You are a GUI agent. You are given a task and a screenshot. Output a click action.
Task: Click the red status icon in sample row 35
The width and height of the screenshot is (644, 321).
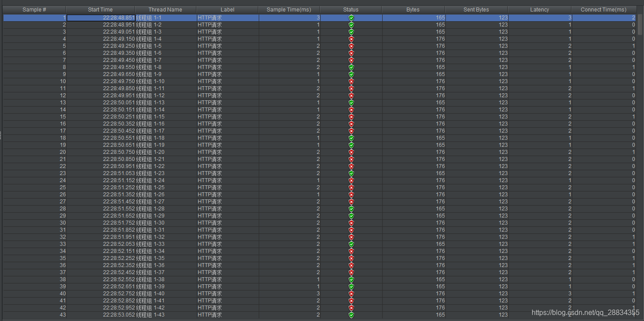pyautogui.click(x=351, y=258)
